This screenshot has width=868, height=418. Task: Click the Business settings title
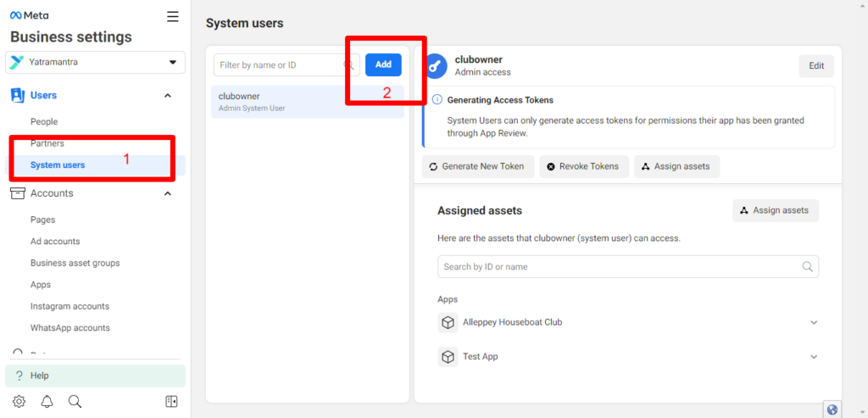pos(71,37)
